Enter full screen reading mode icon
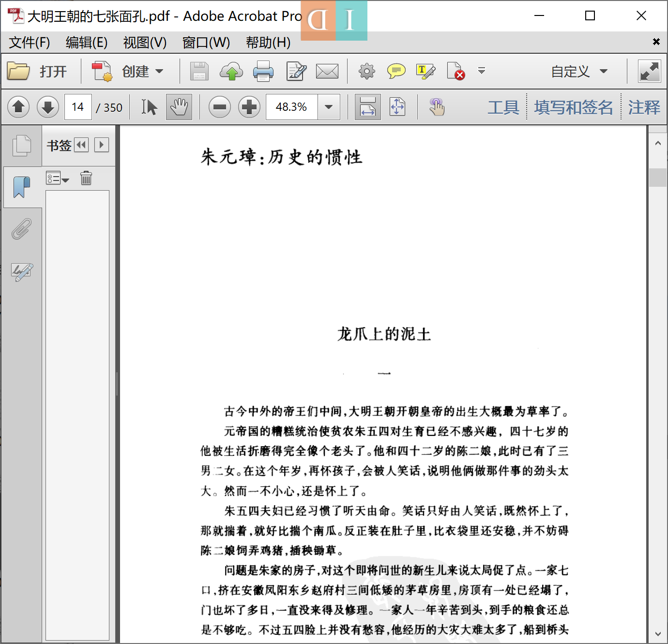Screen dimensions: 668x644 649,71
